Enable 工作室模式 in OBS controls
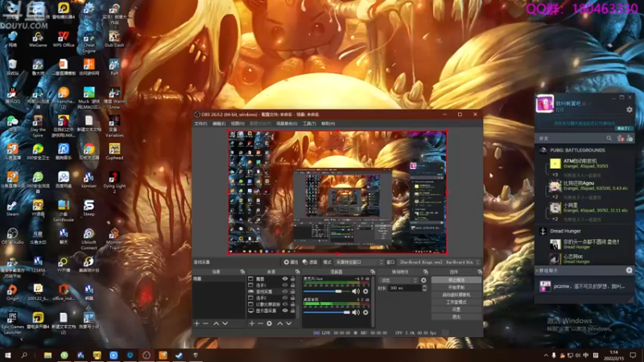The image size is (644, 362). 456,302
